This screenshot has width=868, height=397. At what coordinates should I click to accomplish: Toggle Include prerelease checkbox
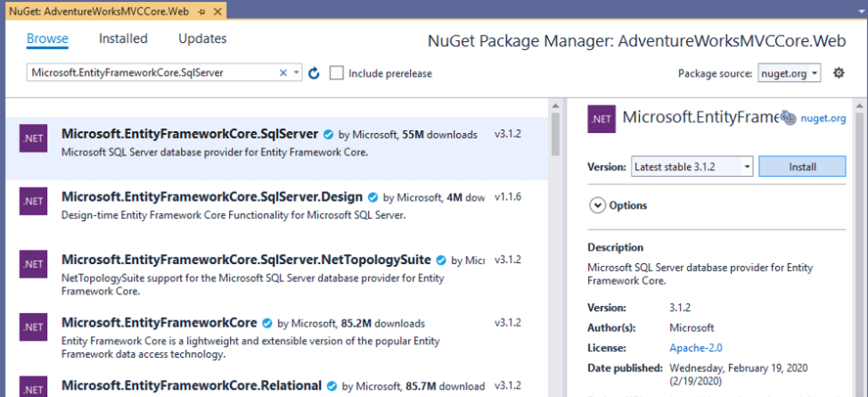(x=337, y=73)
